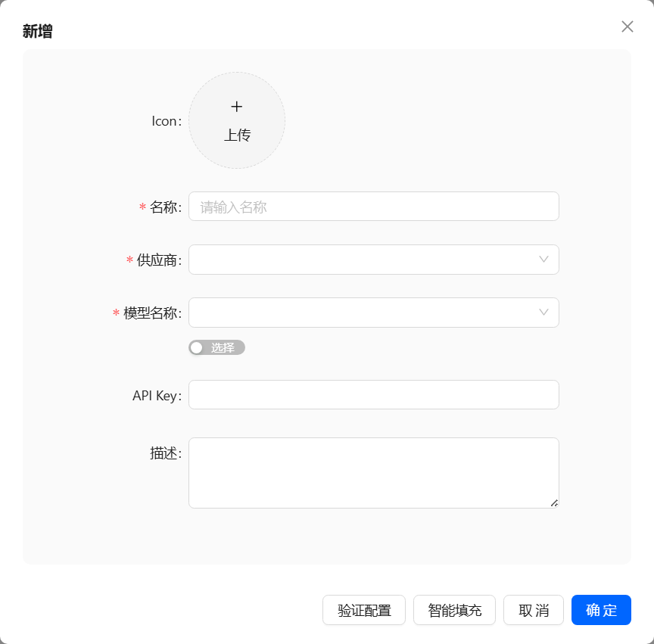
Task: Focus the API Key input field
Action: coord(373,395)
